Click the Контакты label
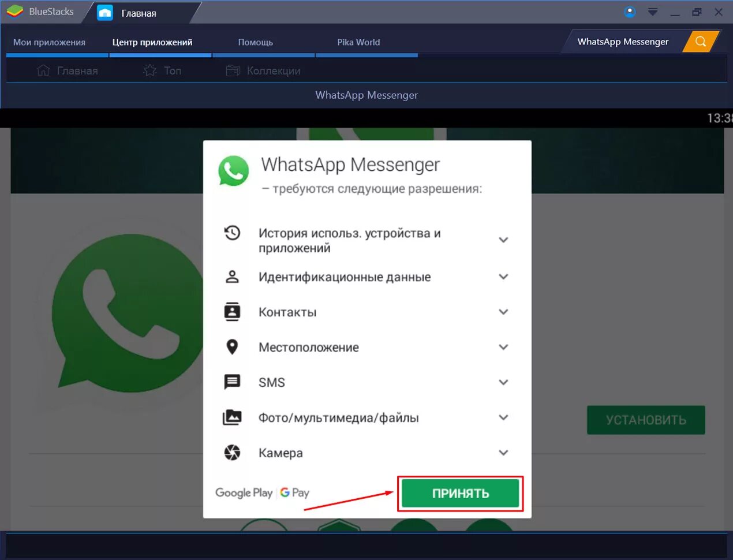733x560 pixels. point(287,312)
